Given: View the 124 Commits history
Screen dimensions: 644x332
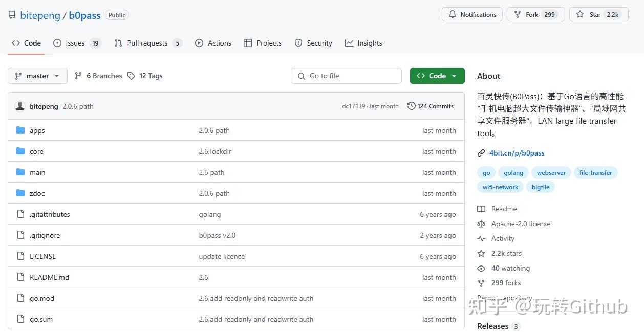Looking at the screenshot, I should coord(431,106).
